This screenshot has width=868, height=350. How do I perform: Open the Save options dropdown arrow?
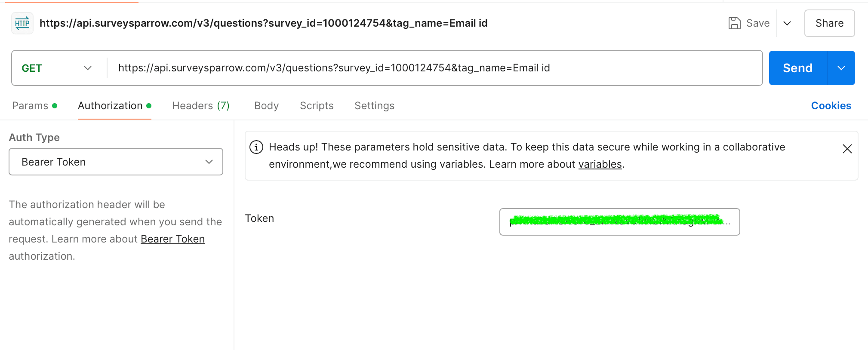787,23
